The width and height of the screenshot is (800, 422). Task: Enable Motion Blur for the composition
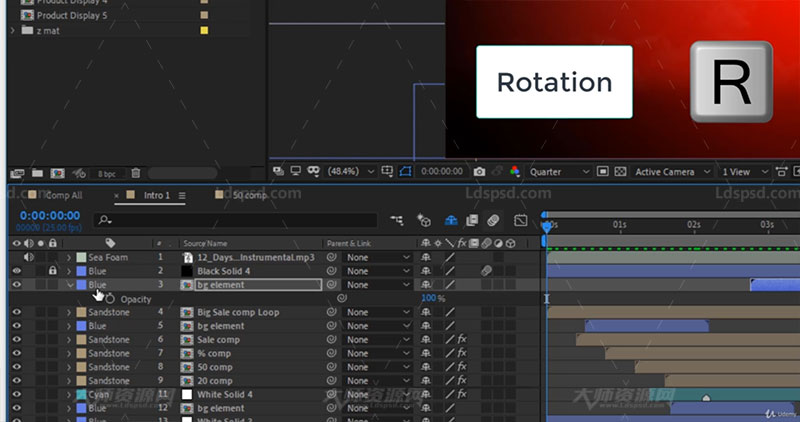tap(493, 220)
